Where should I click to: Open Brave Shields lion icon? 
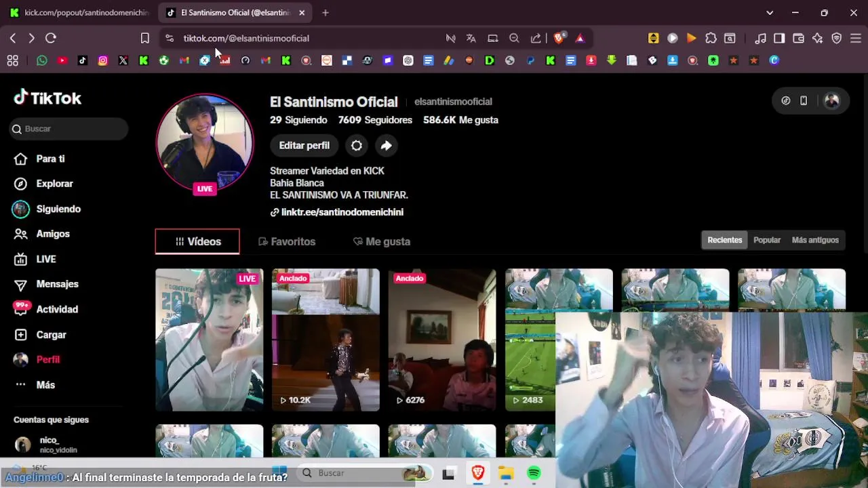559,39
